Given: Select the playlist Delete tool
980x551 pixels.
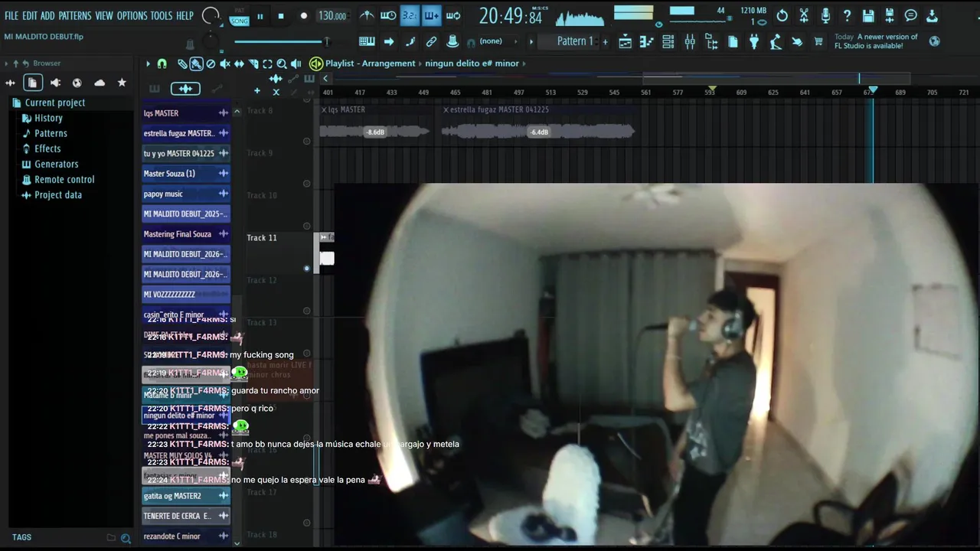Looking at the screenshot, I should coord(211,64).
